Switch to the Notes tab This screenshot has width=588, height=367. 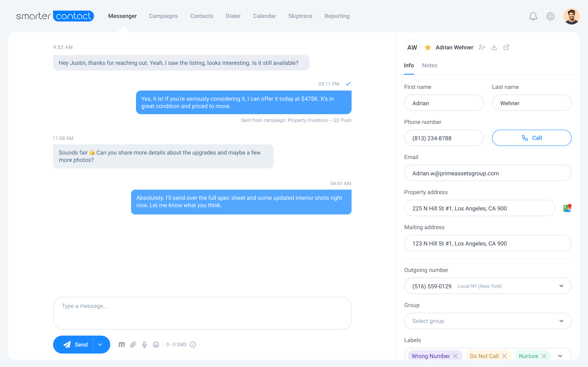(x=430, y=65)
